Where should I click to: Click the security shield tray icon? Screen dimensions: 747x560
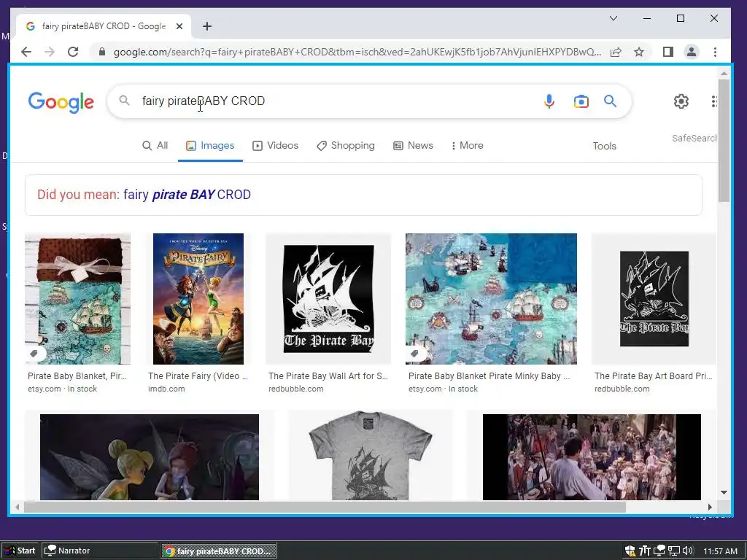point(630,551)
